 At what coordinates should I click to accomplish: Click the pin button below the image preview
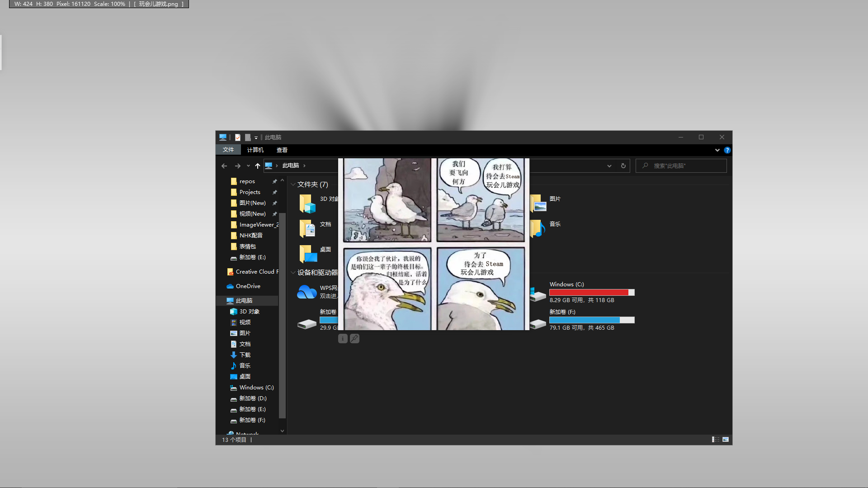354,338
